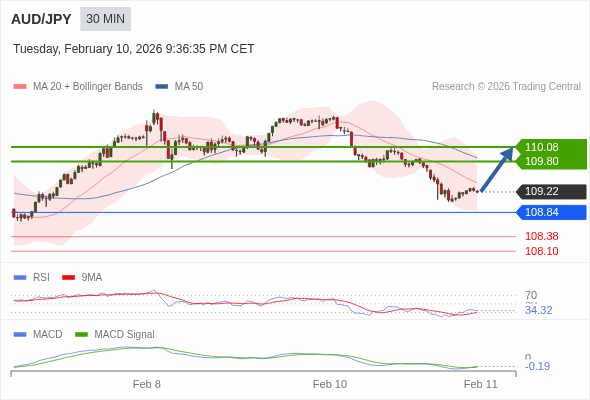590x400 pixels.
Task: Click the 9MA legend label
Action: 92,277
